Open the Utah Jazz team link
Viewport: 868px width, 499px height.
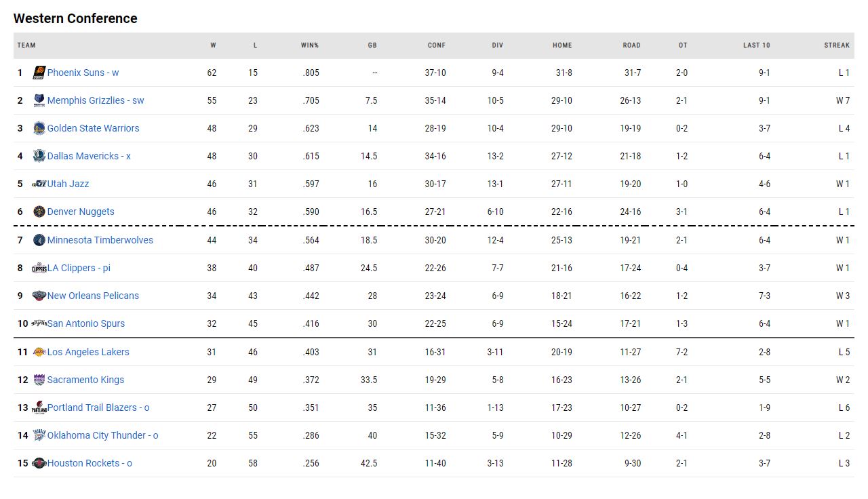pyautogui.click(x=68, y=184)
